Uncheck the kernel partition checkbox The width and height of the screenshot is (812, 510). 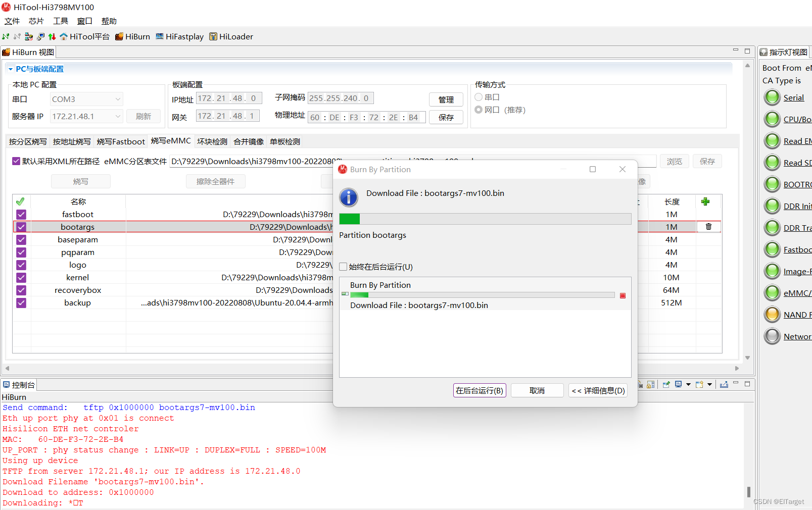click(21, 277)
